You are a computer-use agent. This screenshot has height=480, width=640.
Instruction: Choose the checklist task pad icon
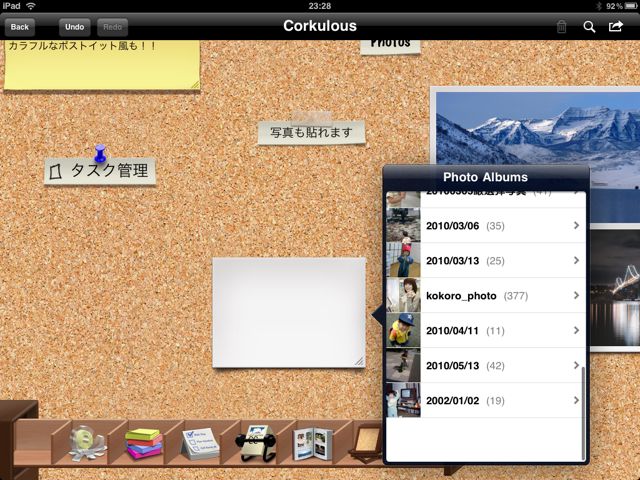[x=200, y=444]
